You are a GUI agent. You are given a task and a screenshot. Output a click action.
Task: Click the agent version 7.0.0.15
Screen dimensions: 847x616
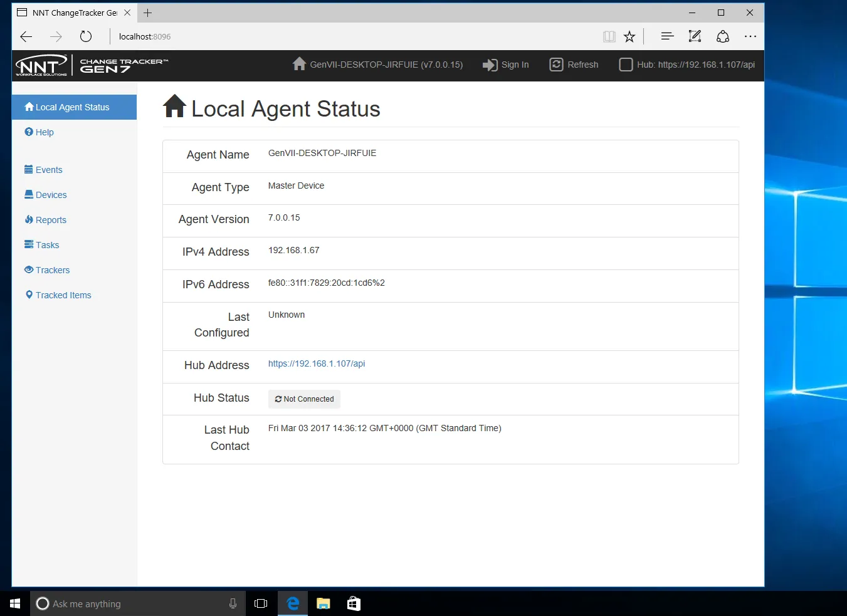284,217
